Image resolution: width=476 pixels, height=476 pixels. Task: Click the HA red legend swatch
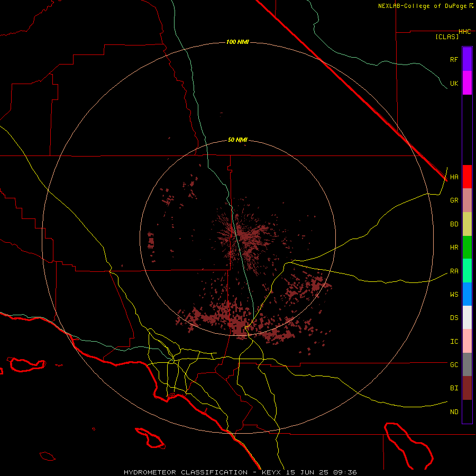(467, 177)
